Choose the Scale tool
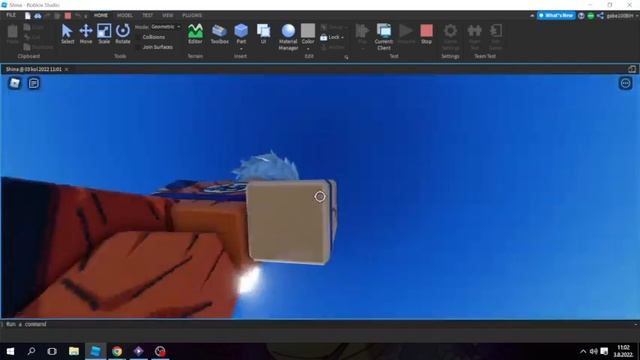This screenshot has height=360, width=640. 104,34
